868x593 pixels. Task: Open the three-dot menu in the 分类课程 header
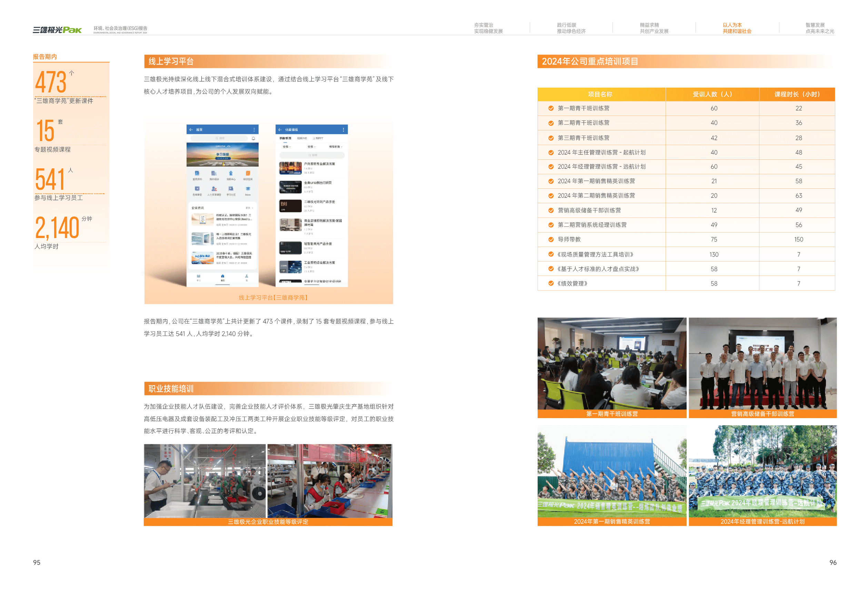pos(343,130)
